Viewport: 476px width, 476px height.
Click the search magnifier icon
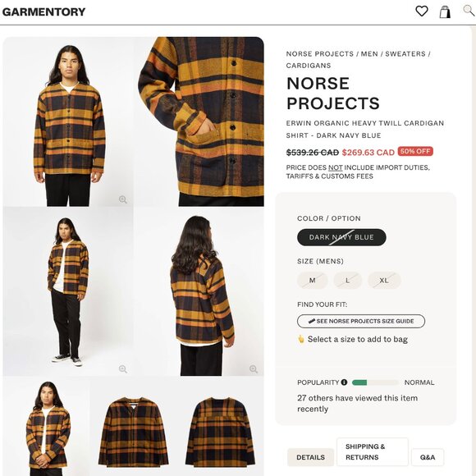pos(469,11)
